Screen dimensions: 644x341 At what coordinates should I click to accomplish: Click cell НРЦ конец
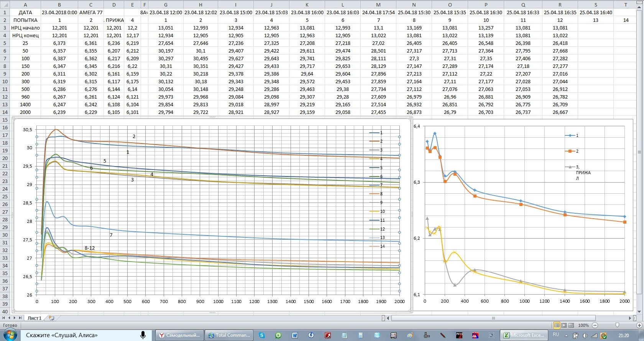coord(25,35)
